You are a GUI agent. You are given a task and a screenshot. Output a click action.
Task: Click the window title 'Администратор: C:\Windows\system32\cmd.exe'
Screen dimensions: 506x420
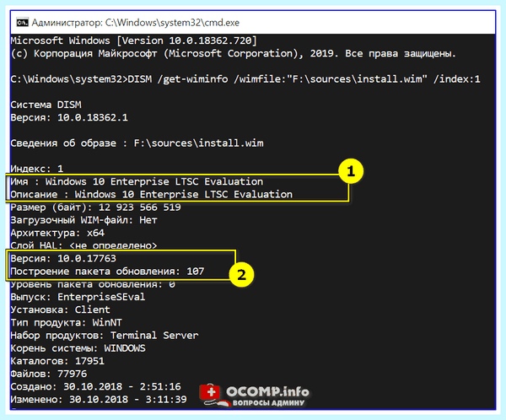pos(136,23)
